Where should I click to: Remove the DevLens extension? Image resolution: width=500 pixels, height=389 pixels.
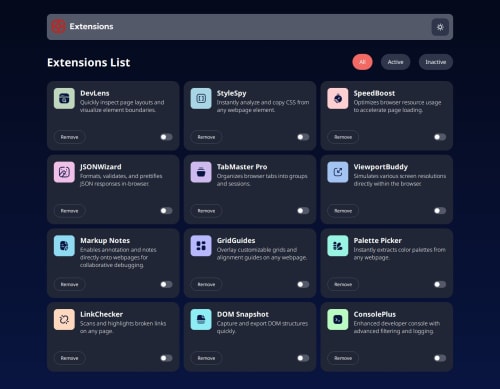69,137
